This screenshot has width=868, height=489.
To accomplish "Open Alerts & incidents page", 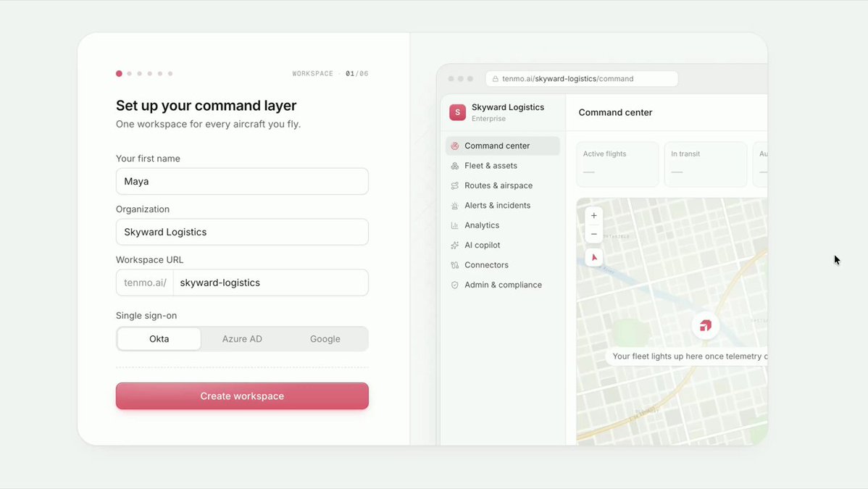I will click(x=503, y=206).
